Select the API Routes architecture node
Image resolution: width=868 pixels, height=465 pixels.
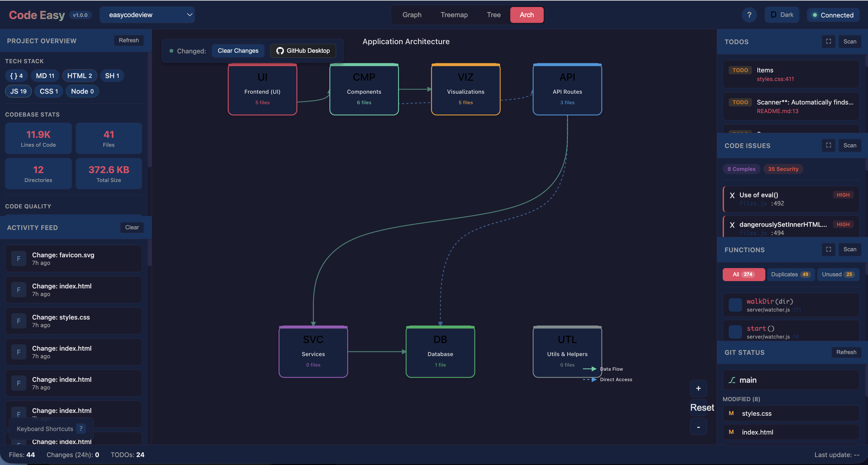point(568,89)
